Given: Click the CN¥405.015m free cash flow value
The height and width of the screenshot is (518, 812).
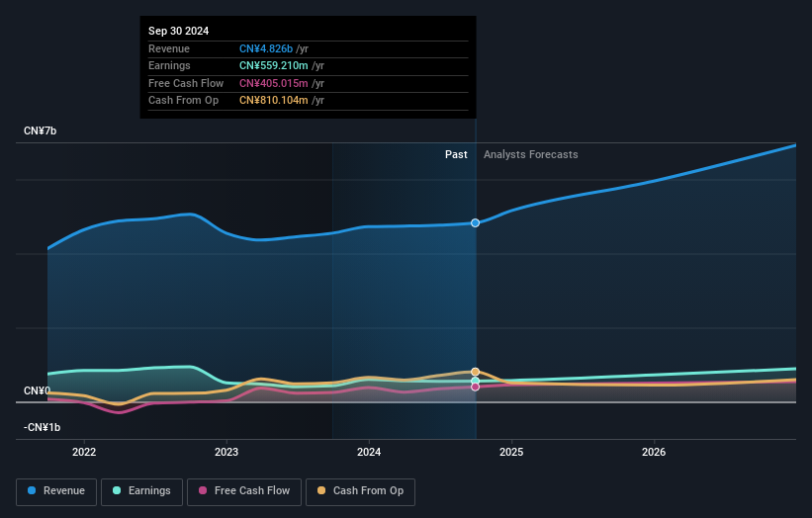Looking at the screenshot, I should pyautogui.click(x=273, y=83).
